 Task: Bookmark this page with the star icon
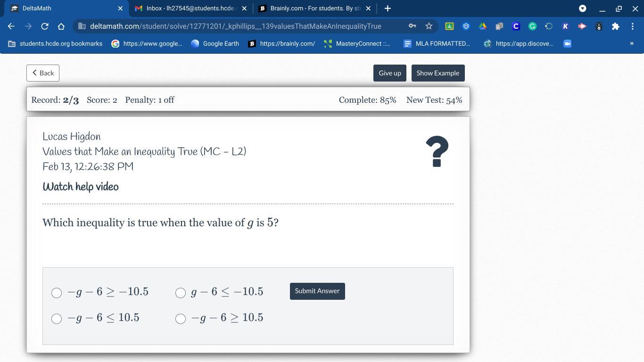tap(429, 26)
